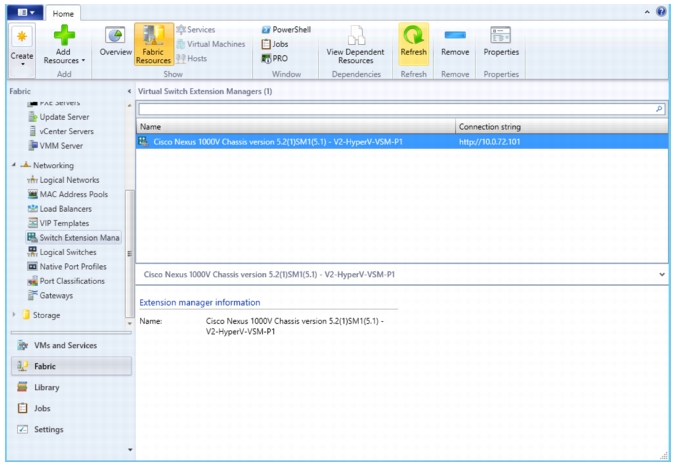Click the green Refresh icon
Viewport: 677px width, 466px height.
413,35
